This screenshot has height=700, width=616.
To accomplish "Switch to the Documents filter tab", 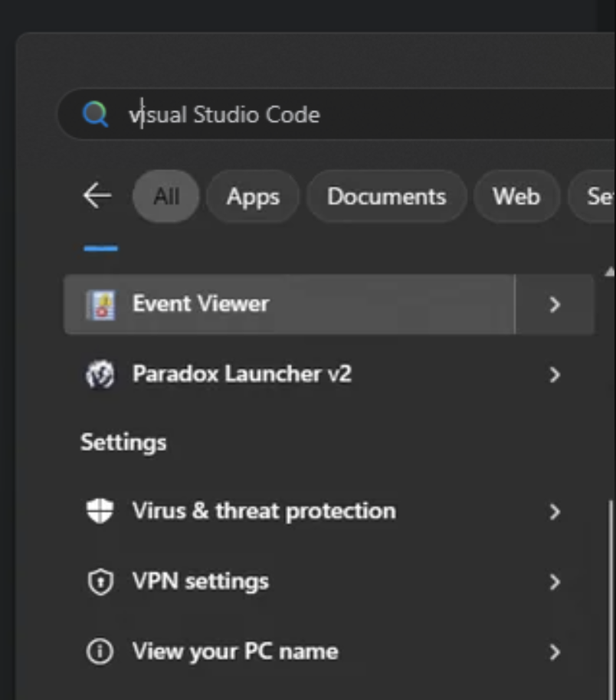I will 386,197.
